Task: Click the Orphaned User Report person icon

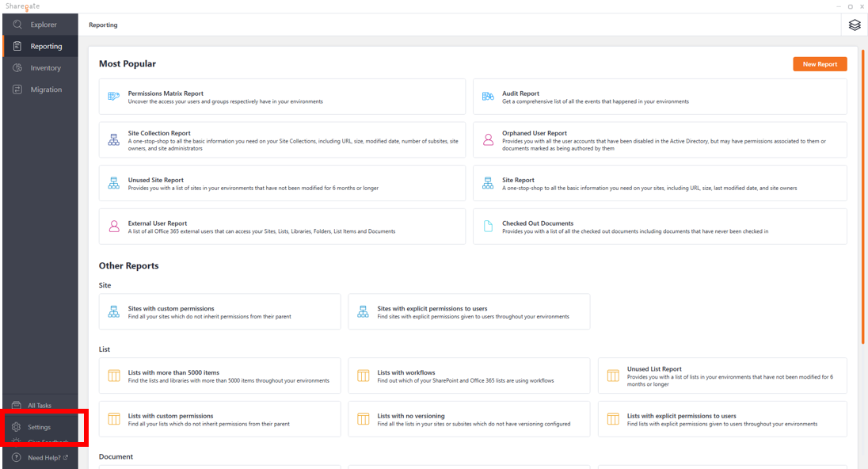Action: [x=488, y=140]
